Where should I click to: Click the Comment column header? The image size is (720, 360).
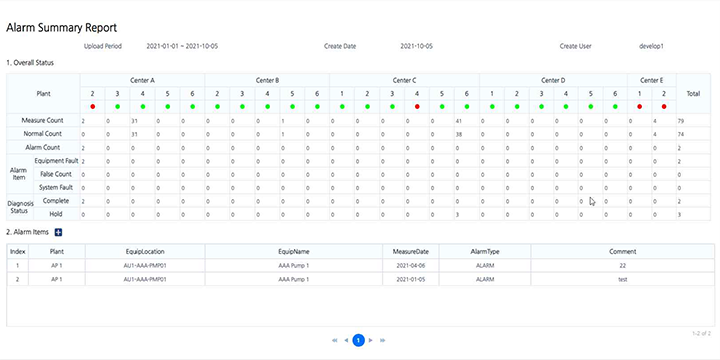coord(623,252)
